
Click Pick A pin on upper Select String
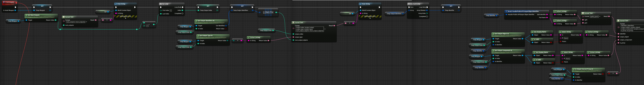click(x=561, y=41)
